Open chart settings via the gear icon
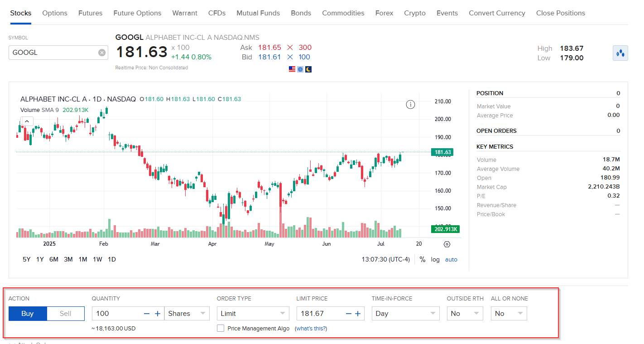The height and width of the screenshot is (344, 644). [x=447, y=244]
